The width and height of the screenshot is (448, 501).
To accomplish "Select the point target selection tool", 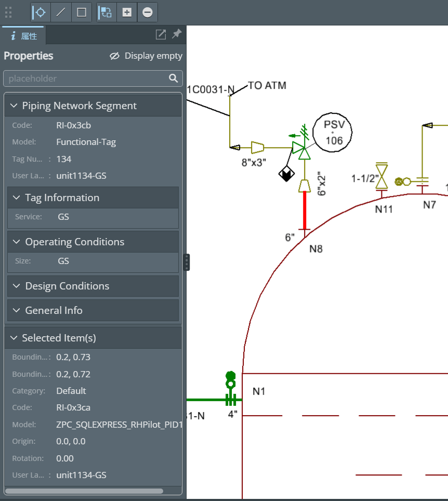I will click(40, 12).
